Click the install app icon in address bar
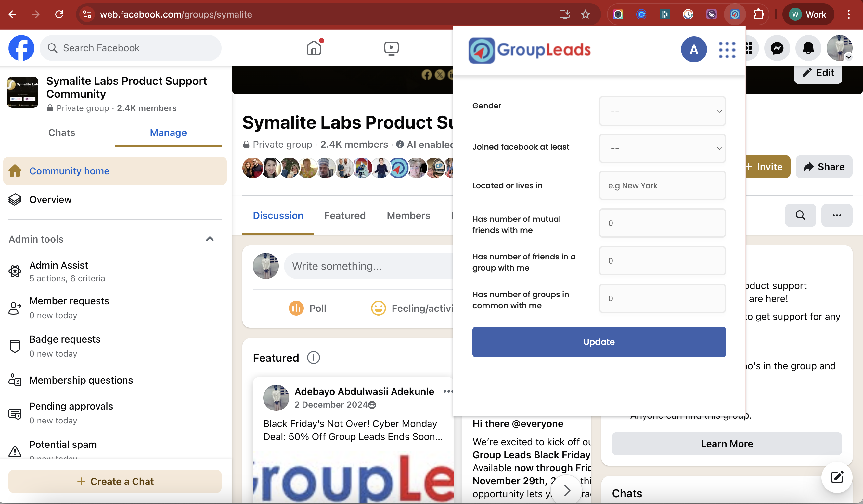The image size is (863, 504). coord(564,14)
